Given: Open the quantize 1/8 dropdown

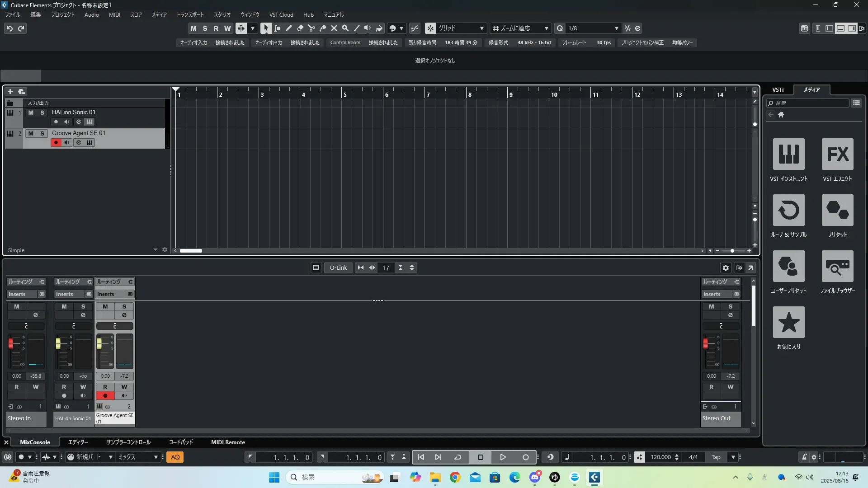Looking at the screenshot, I should (616, 28).
